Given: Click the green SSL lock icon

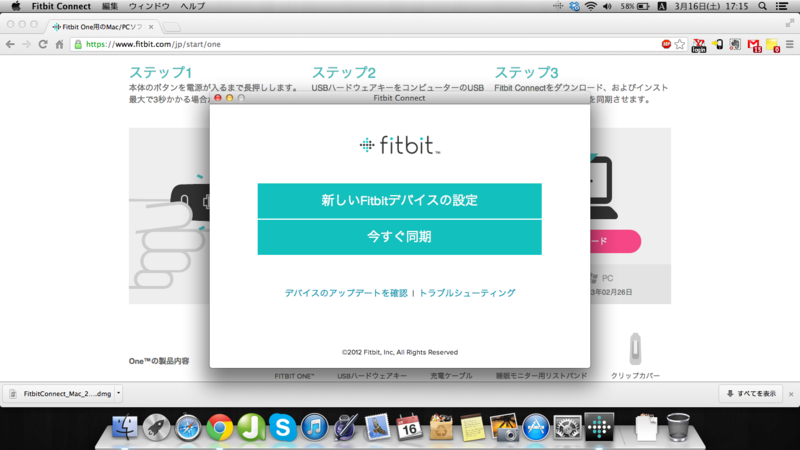Looking at the screenshot, I should 78,44.
